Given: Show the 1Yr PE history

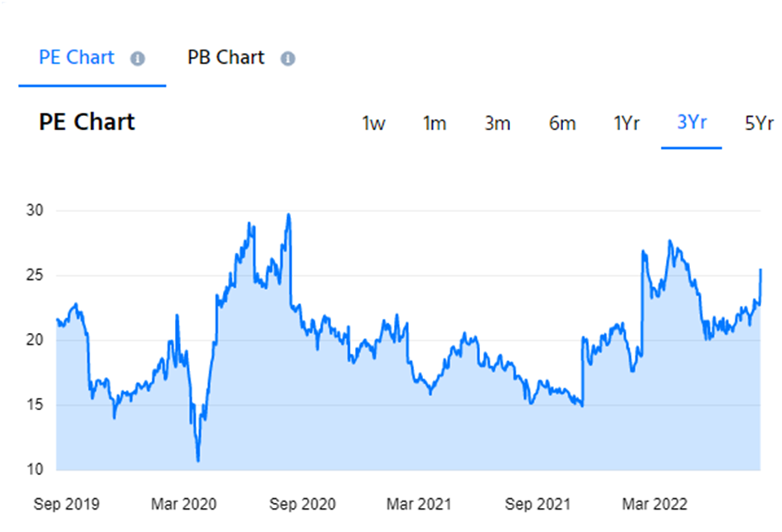Looking at the screenshot, I should (x=626, y=123).
